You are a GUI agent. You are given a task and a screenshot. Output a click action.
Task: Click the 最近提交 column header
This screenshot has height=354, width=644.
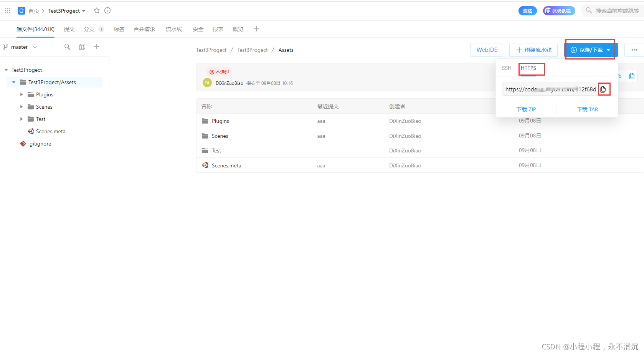tap(328, 106)
